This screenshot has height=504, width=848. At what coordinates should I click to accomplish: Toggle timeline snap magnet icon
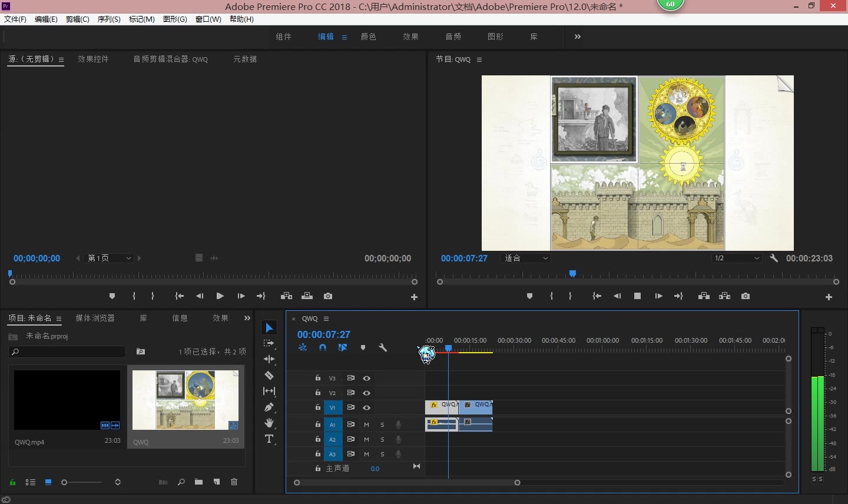click(x=323, y=347)
